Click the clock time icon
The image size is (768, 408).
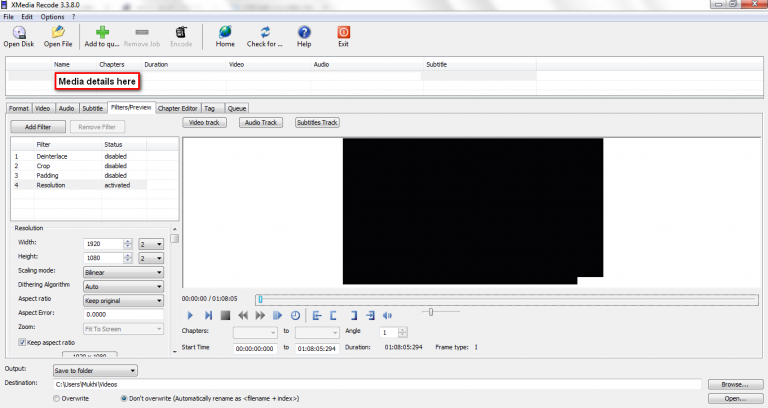[x=295, y=315]
